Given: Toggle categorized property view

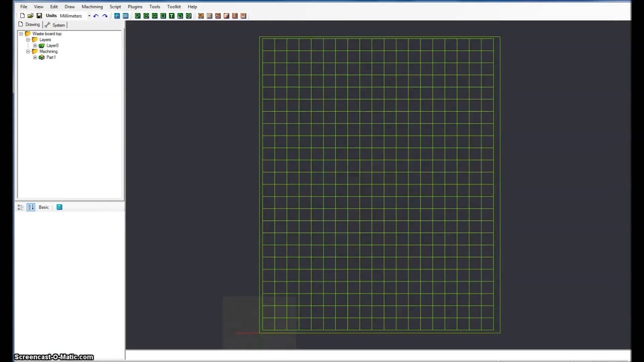Looking at the screenshot, I should [21, 207].
